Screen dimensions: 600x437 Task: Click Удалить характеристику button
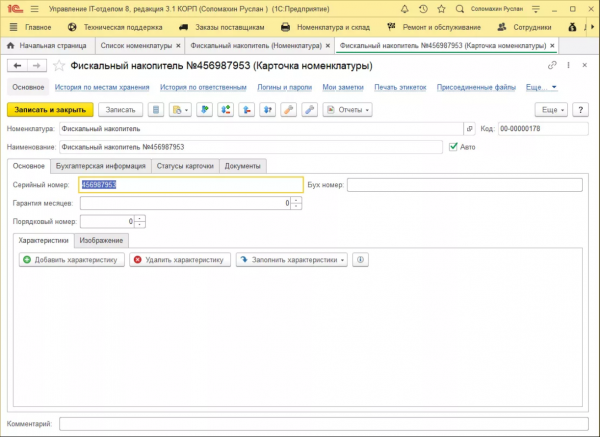(180, 260)
